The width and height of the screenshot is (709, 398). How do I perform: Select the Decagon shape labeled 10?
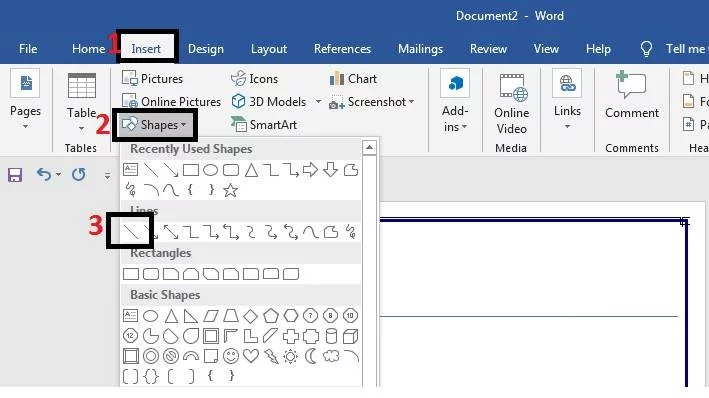[350, 316]
